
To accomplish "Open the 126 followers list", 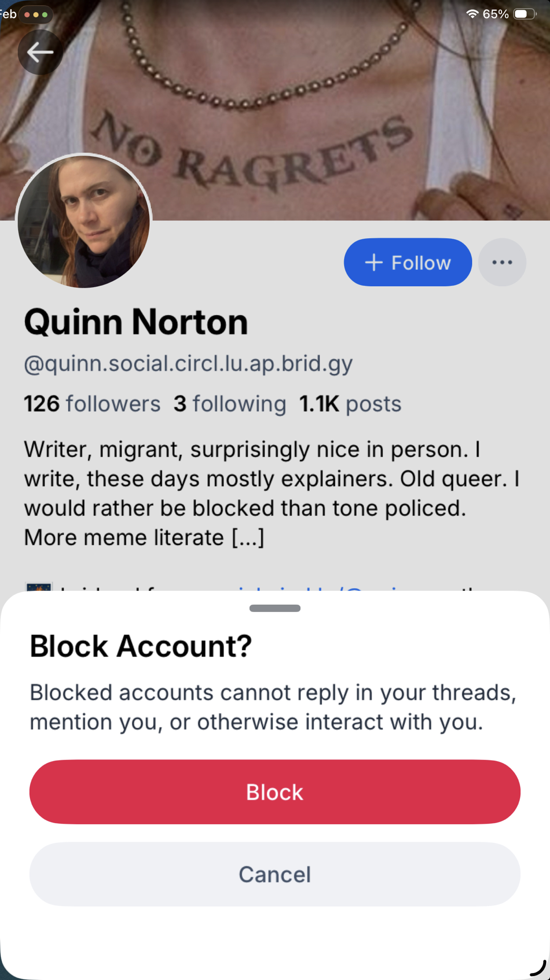I will (92, 404).
